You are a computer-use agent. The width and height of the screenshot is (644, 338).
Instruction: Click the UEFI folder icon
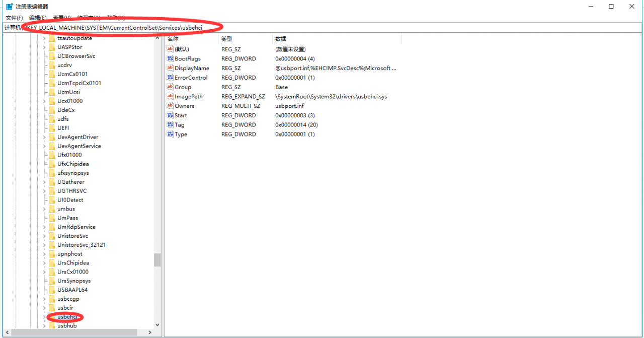51,128
